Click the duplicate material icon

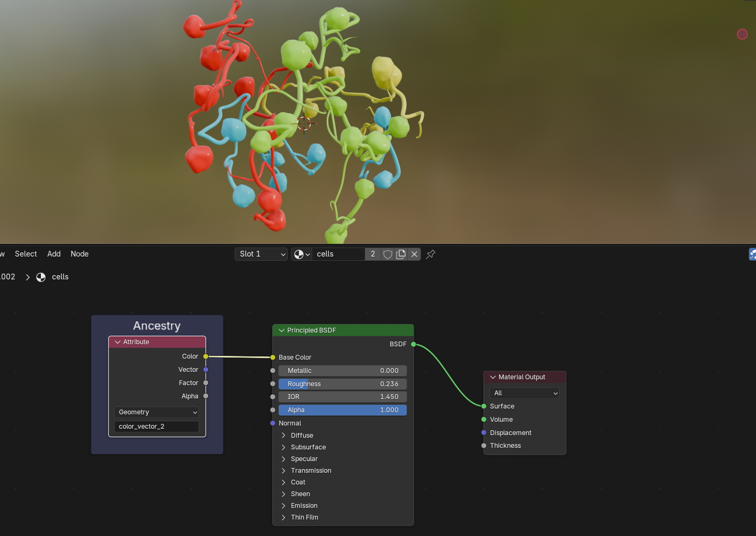coord(401,254)
